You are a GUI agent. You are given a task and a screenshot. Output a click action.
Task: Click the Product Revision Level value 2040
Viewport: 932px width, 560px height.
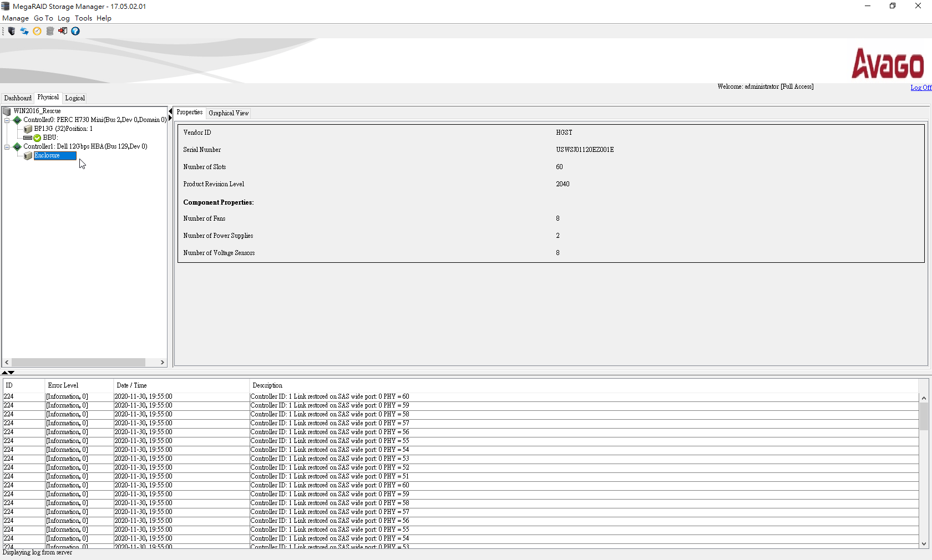coord(563,184)
